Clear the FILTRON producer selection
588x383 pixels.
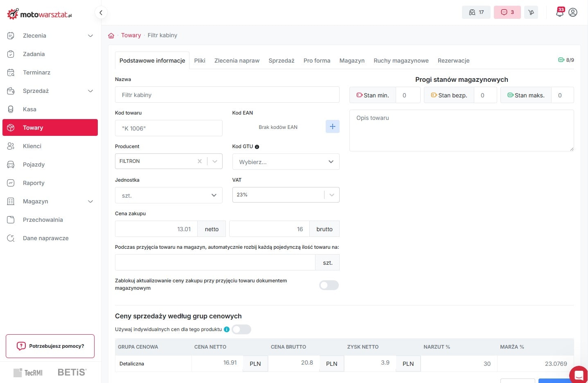(x=200, y=161)
